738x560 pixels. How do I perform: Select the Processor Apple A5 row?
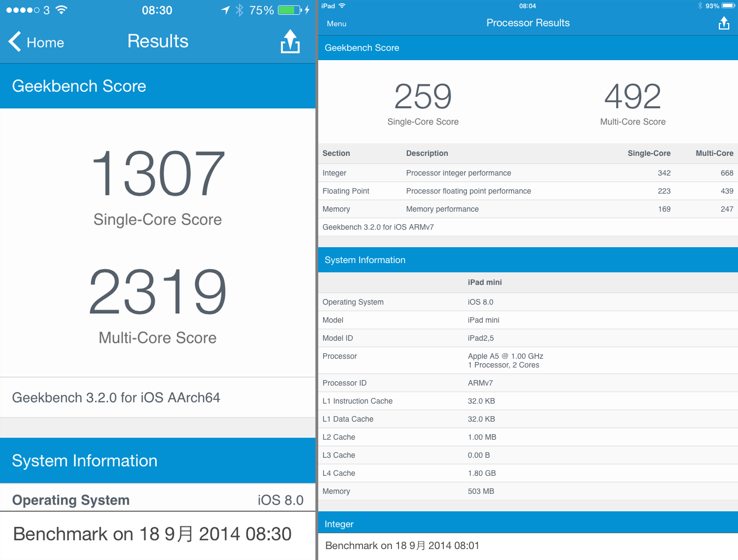(528, 360)
